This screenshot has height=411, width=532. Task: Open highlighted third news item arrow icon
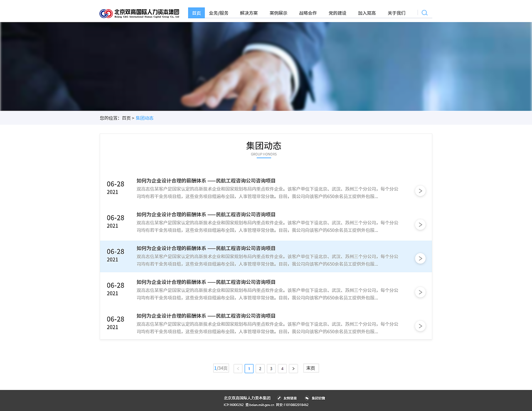(420, 258)
